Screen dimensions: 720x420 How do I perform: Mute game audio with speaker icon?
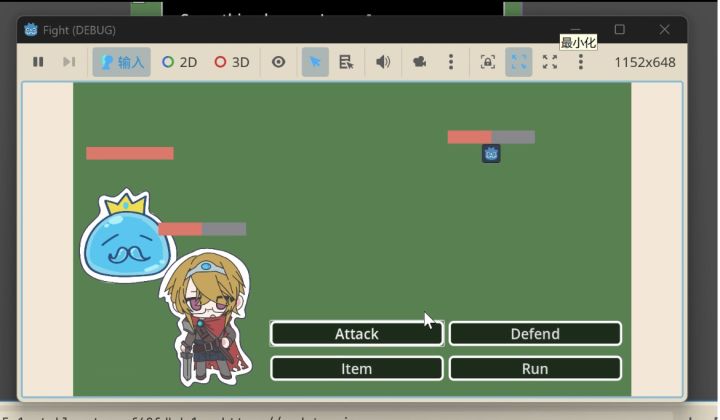pos(383,62)
